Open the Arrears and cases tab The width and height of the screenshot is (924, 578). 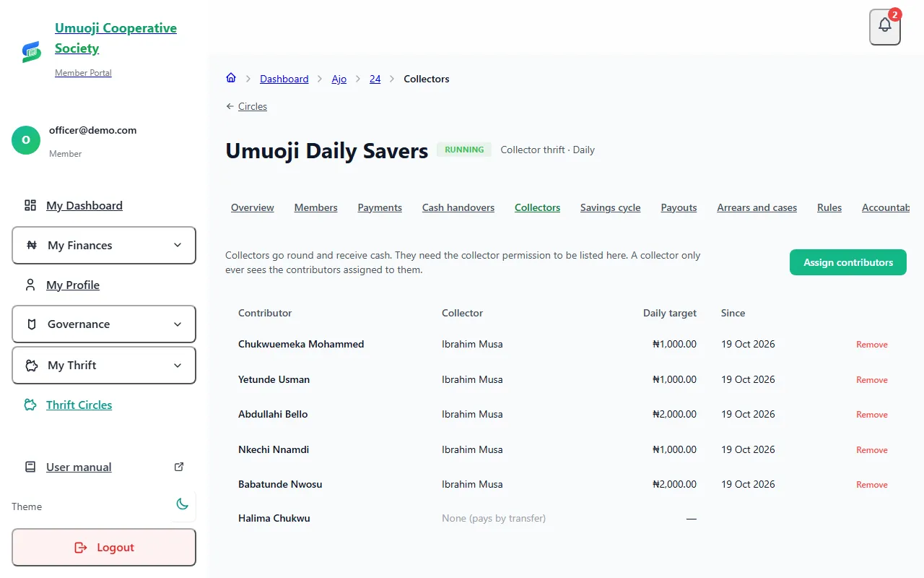[x=757, y=207]
